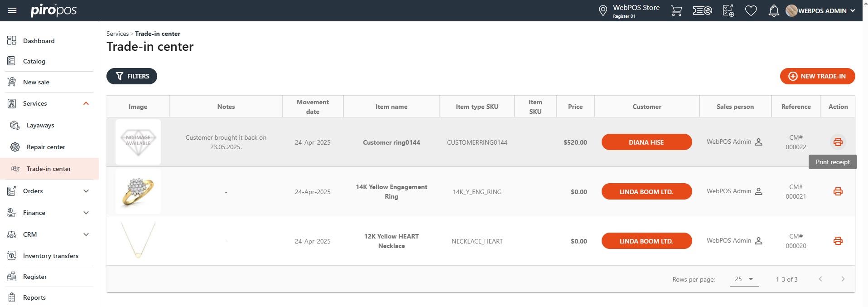Screen dimensions: 868x307
Task: Click the customer lookup icon in header
Action: (702, 10)
